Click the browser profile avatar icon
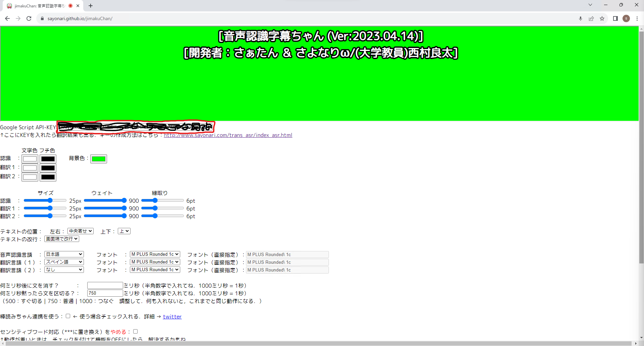 tap(626, 18)
